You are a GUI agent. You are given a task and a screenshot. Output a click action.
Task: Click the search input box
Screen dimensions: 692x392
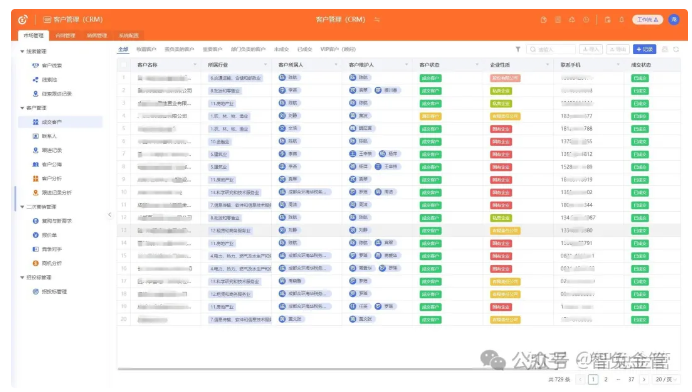(551, 49)
